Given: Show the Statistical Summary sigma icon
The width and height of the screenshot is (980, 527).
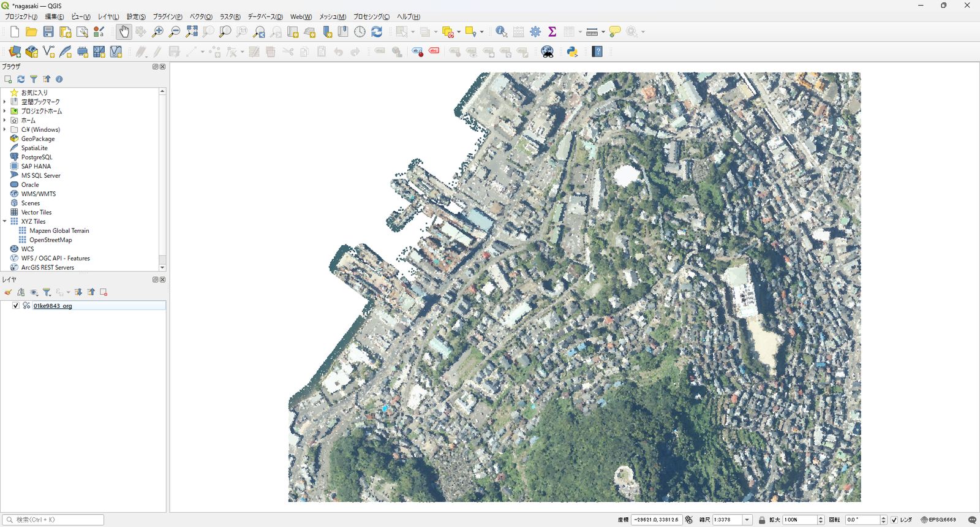Looking at the screenshot, I should click(552, 32).
